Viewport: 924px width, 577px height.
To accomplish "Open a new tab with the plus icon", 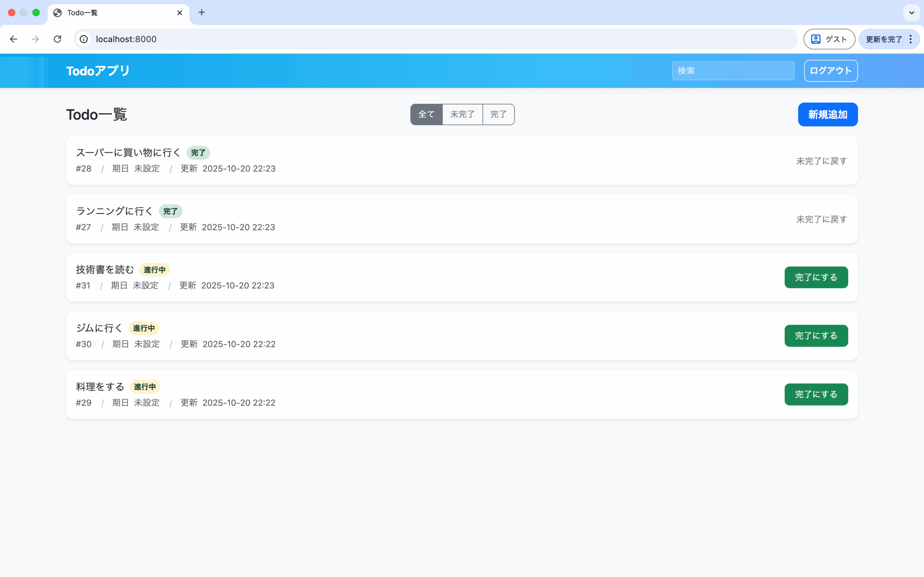I will click(202, 13).
